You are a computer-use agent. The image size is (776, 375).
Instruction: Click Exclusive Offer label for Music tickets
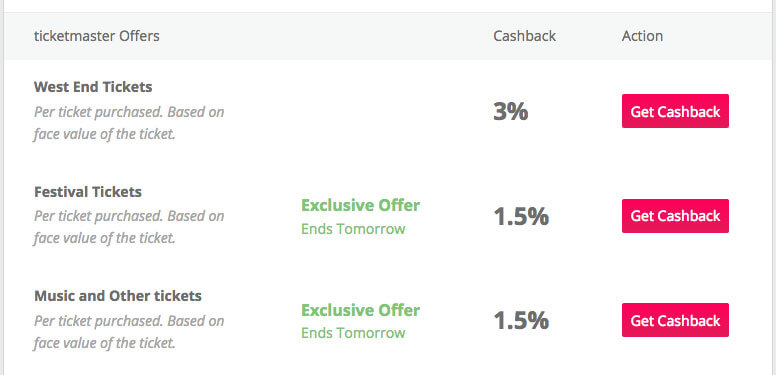(x=360, y=310)
